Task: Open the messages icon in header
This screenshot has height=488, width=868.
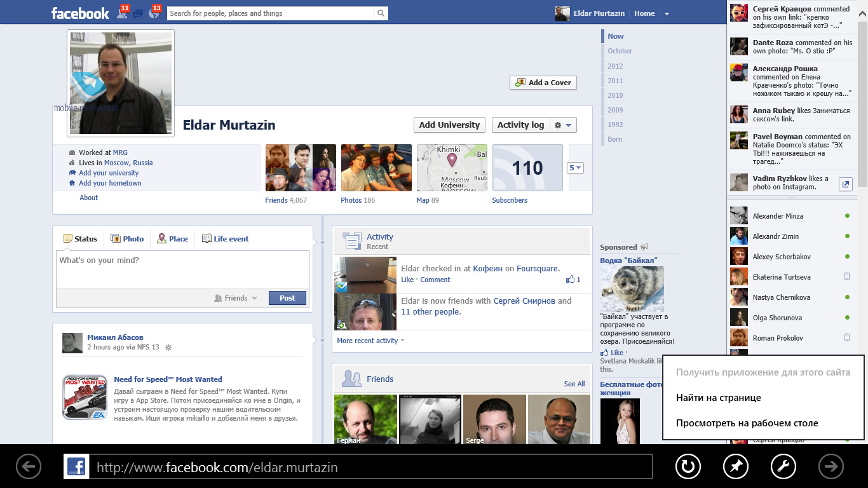Action: (139, 13)
